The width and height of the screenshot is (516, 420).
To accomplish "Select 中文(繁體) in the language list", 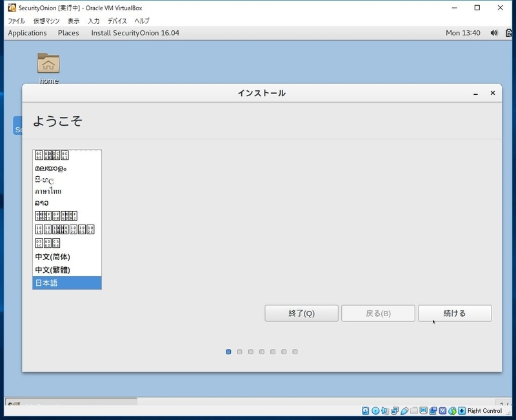I will click(67, 270).
